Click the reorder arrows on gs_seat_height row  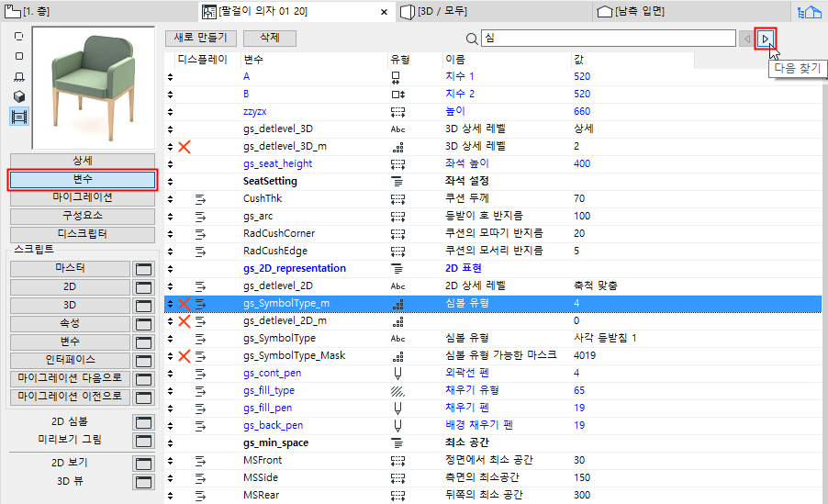click(x=170, y=164)
